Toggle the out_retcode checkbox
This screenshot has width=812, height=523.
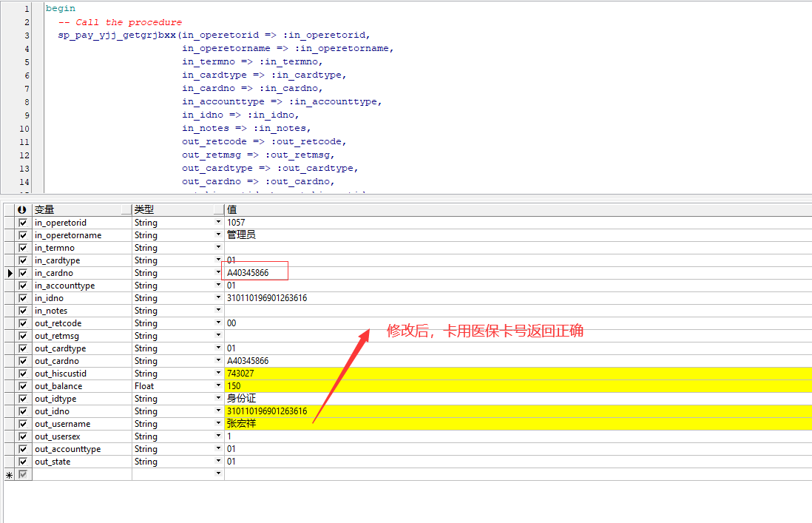pos(23,323)
